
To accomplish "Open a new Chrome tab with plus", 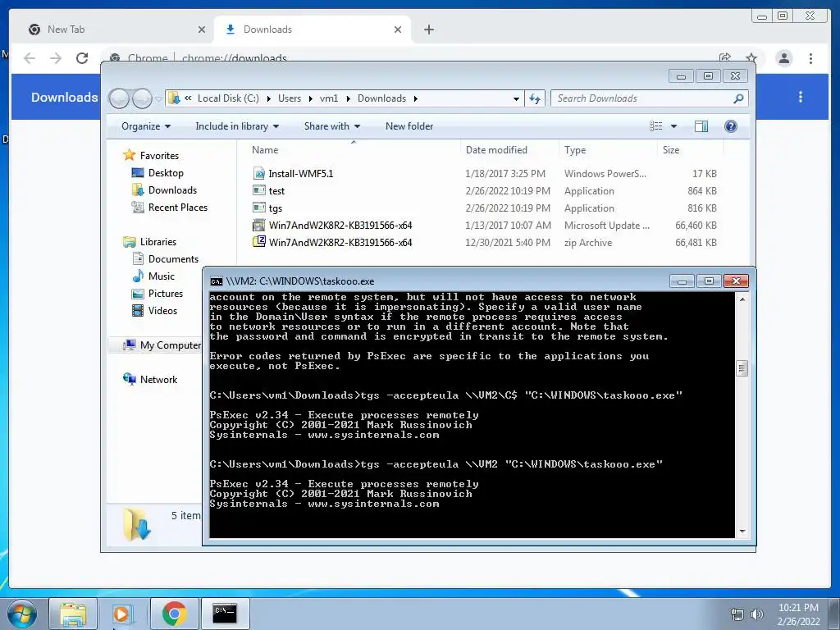I will click(x=428, y=30).
